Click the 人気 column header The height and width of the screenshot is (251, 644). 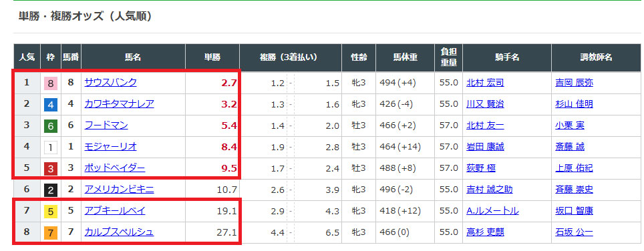click(27, 57)
